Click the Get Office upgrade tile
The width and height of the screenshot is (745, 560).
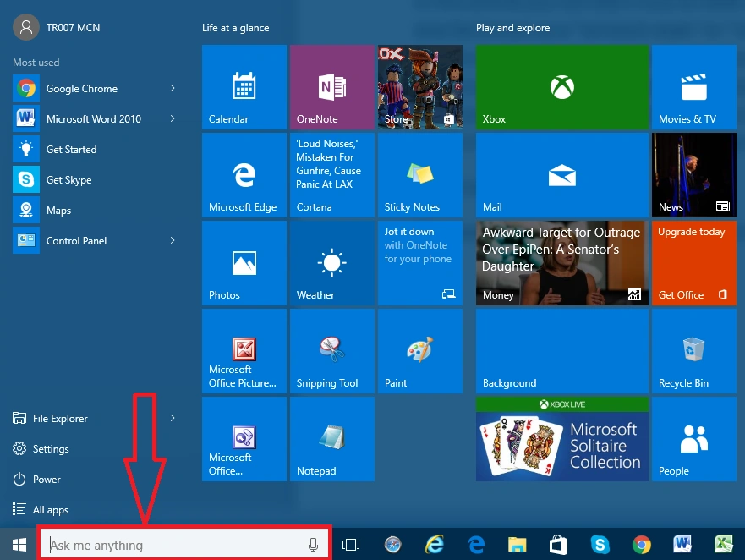pos(694,263)
